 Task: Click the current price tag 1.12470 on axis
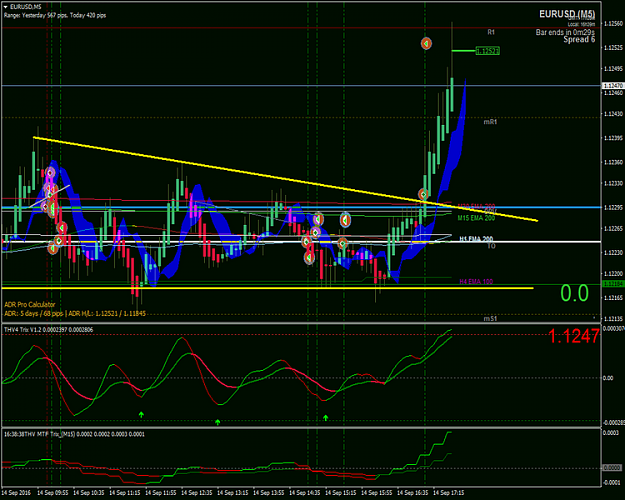pyautogui.click(x=613, y=86)
